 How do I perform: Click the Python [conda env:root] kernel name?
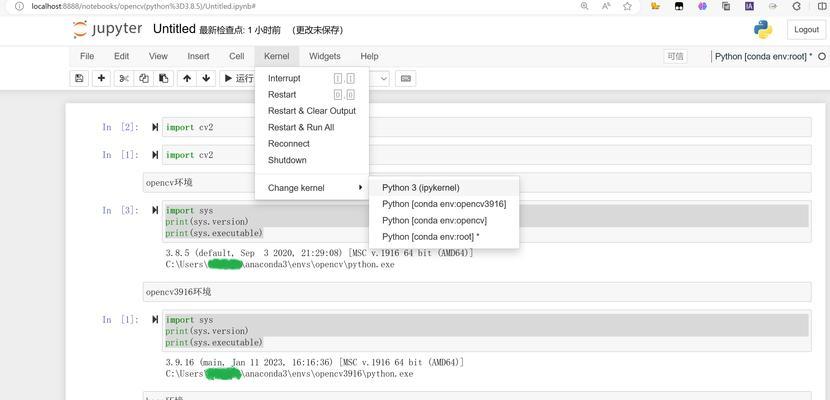coord(763,56)
